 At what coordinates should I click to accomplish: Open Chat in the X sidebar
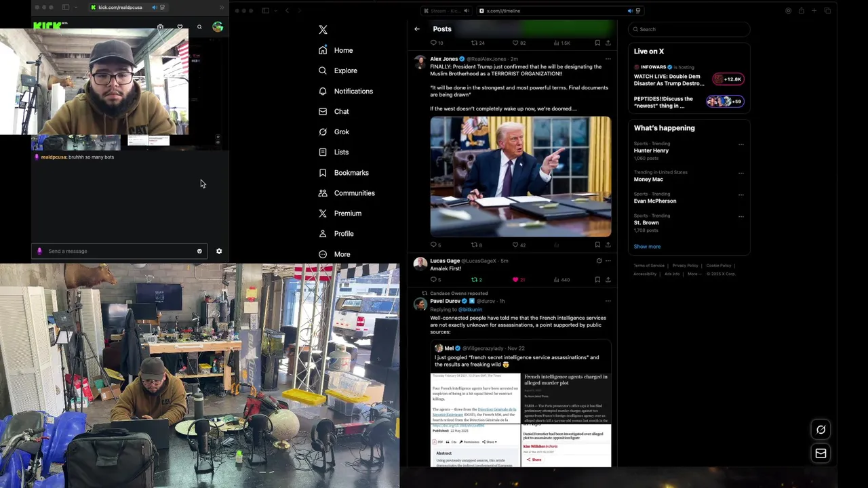click(x=334, y=111)
